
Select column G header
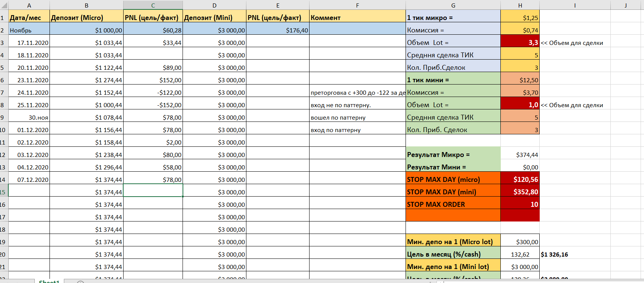point(453,5)
